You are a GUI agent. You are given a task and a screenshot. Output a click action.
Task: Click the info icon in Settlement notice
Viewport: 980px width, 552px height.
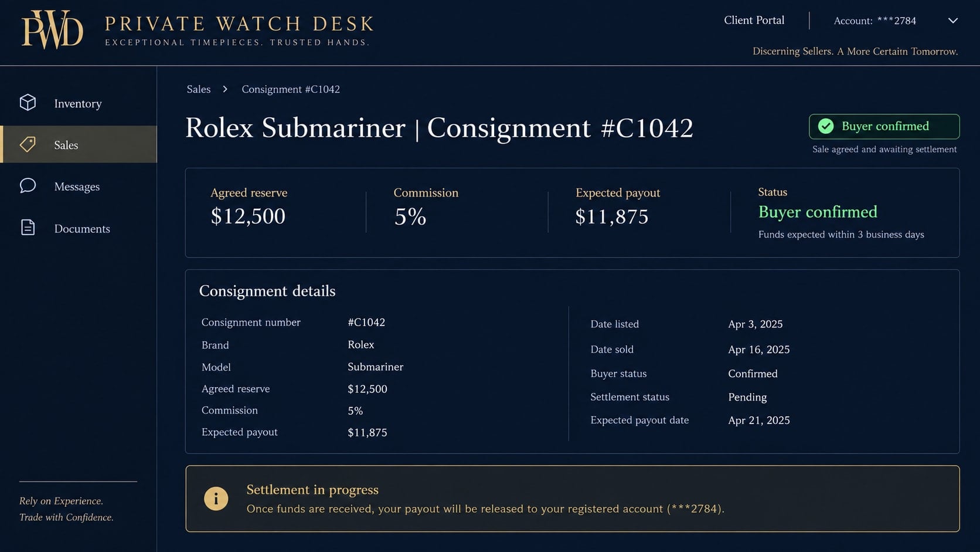coord(216,499)
